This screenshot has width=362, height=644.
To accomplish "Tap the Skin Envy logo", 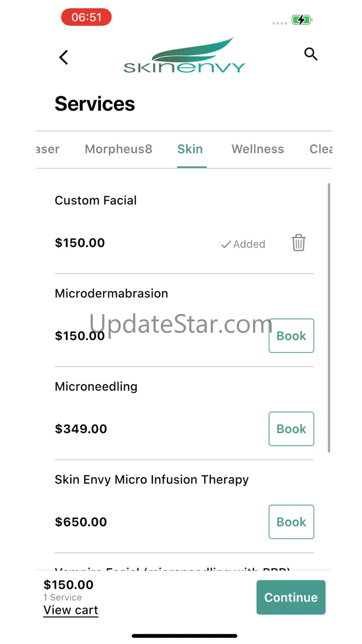I will 184,57.
